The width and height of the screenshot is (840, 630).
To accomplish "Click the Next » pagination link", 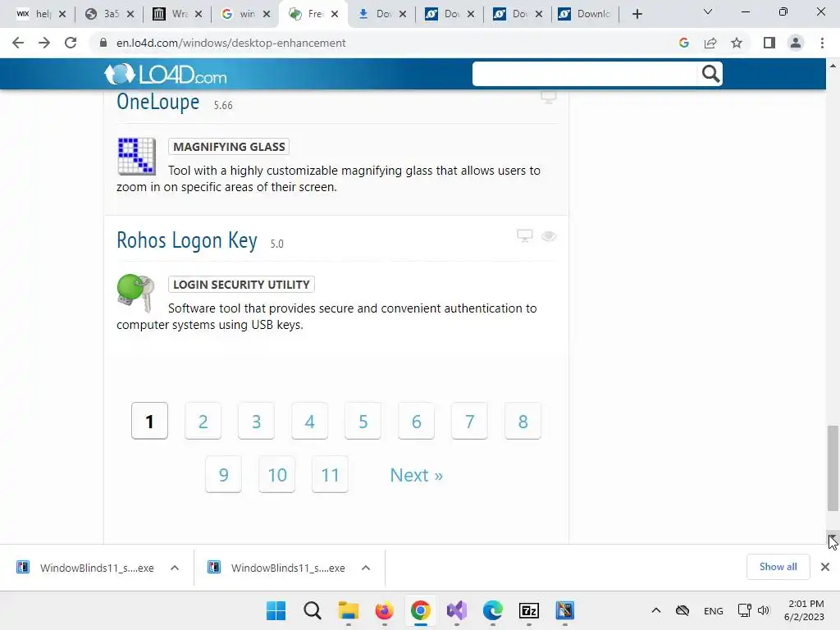I will pos(416,475).
